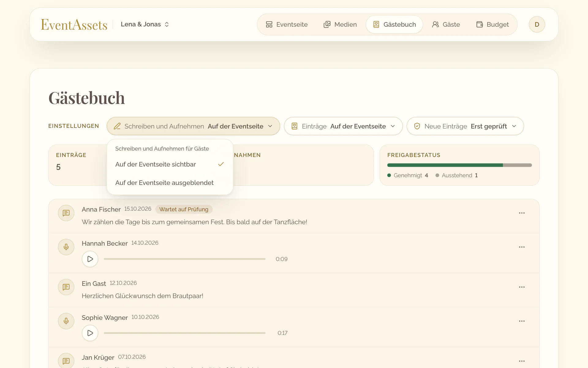
Task: Open the Lena & Jonas event switcher
Action: click(145, 24)
